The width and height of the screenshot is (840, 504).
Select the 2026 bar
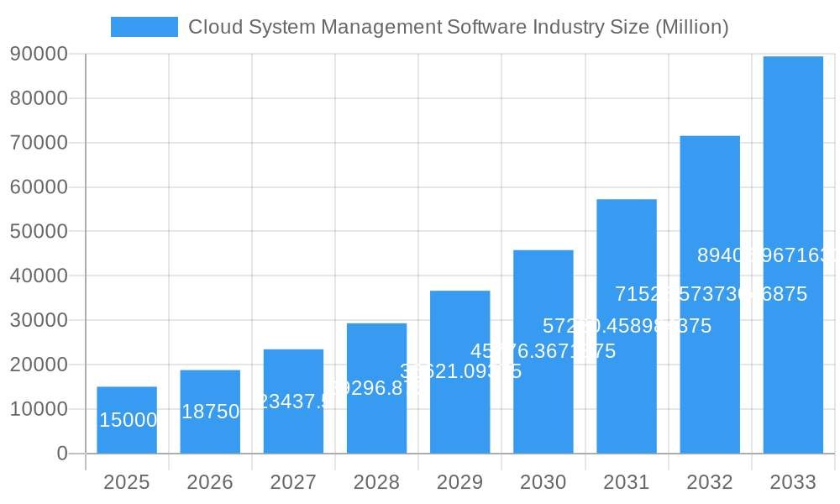coord(210,412)
